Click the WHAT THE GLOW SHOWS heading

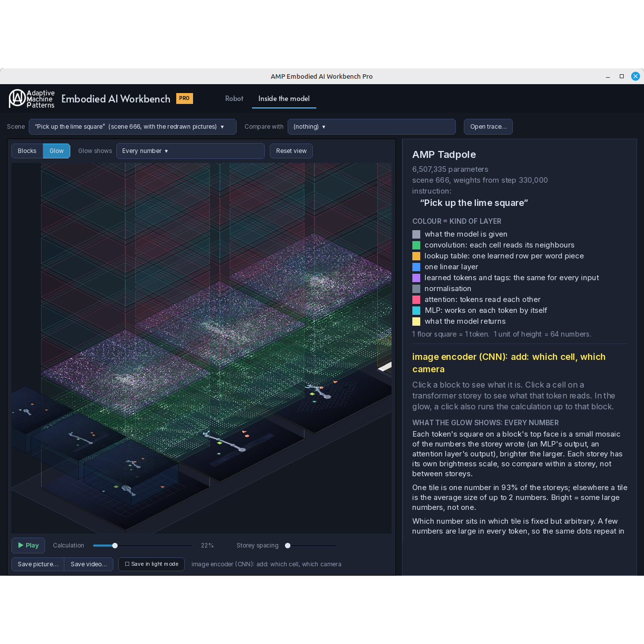pos(486,423)
